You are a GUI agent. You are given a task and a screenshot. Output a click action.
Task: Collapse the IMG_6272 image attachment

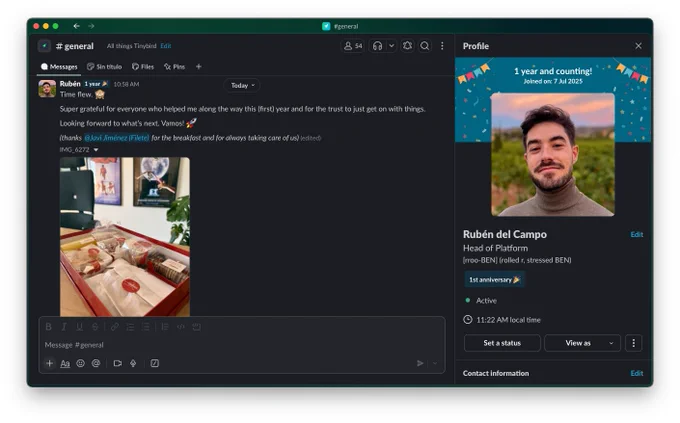pyautogui.click(x=96, y=150)
